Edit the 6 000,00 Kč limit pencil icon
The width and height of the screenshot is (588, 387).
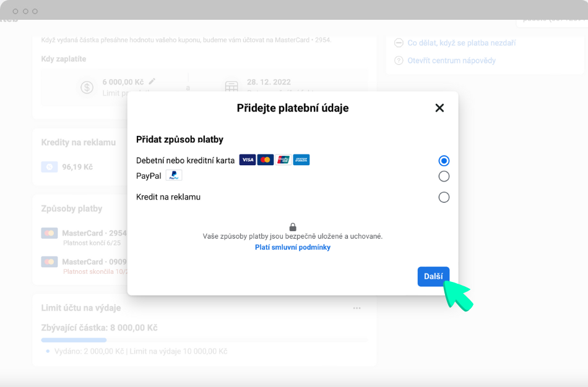(152, 82)
